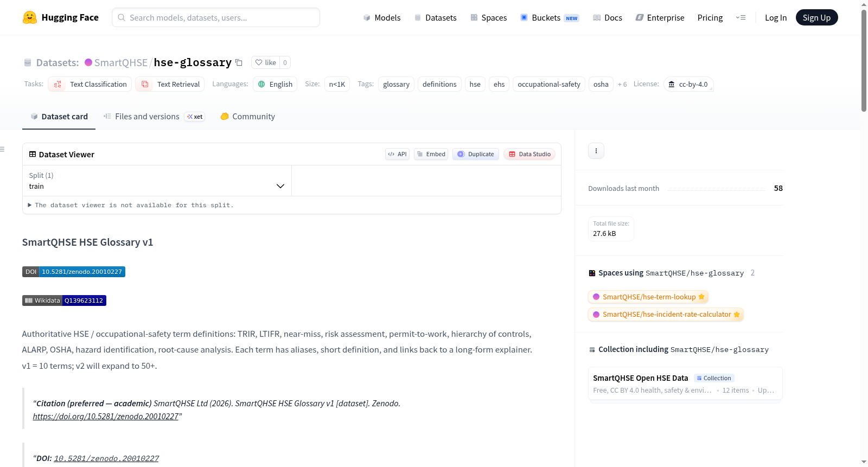868x467 pixels.
Task: Click the hse tag
Action: tap(475, 84)
